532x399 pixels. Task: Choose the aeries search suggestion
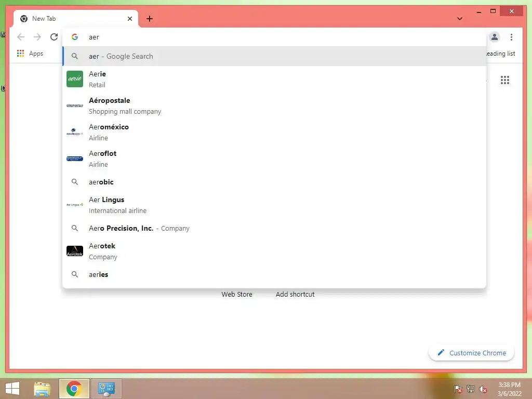click(x=274, y=274)
